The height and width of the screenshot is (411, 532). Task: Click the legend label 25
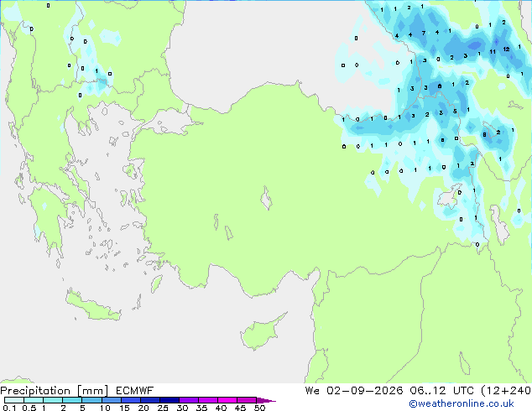[x=163, y=408]
